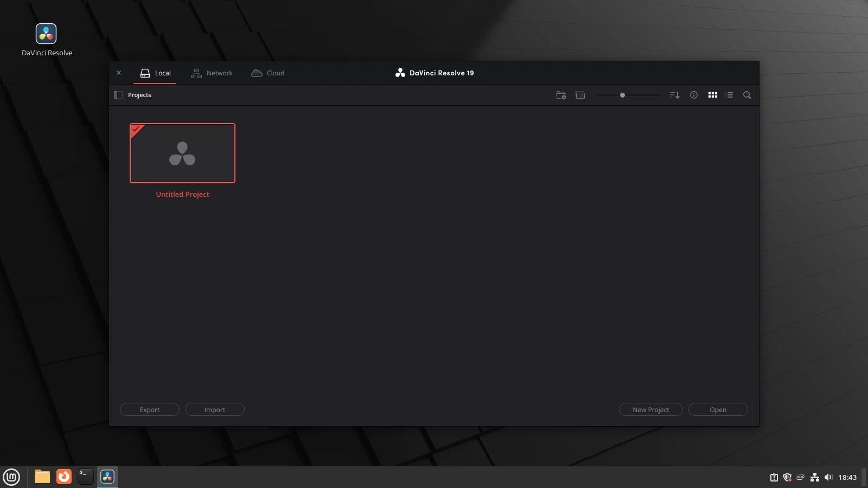Open the network connections tray menu
Image resolution: width=868 pixels, height=488 pixels.
point(814,477)
